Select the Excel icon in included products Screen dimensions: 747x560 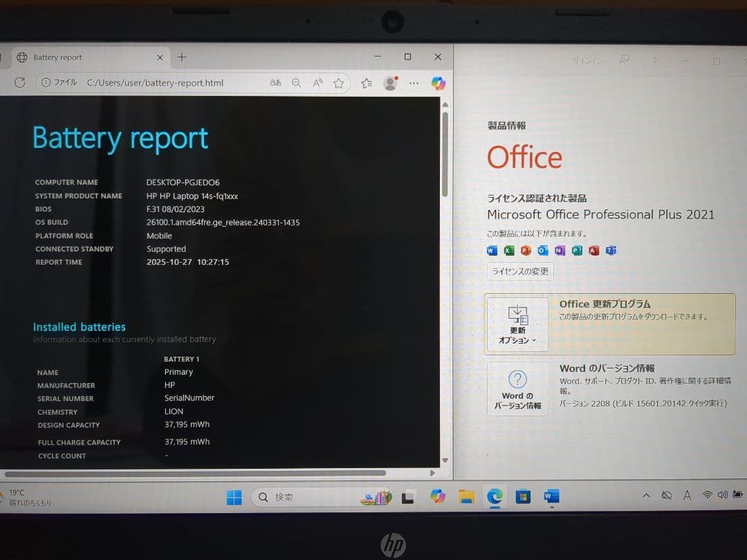pos(508,251)
